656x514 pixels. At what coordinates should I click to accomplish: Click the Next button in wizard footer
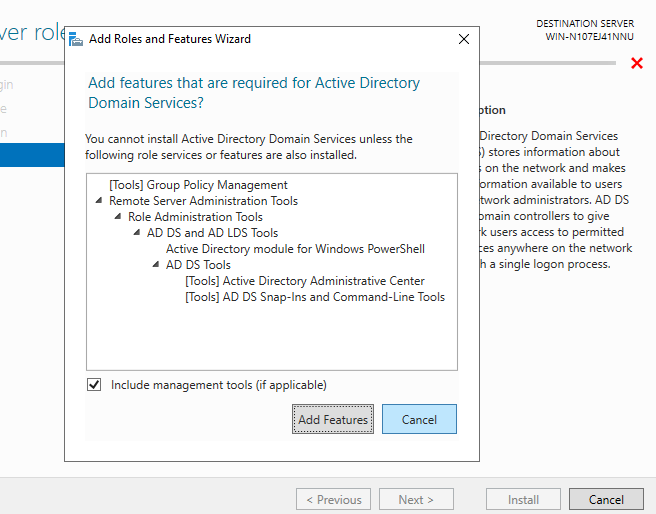point(416,500)
